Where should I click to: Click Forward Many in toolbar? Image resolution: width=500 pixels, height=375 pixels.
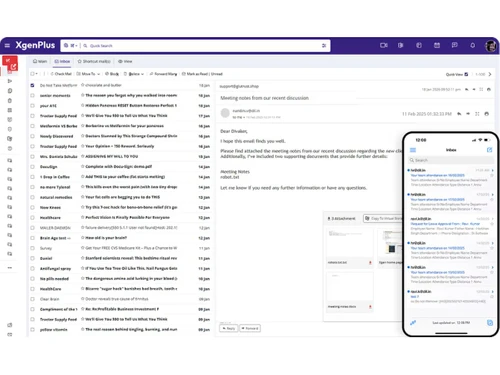click(163, 74)
